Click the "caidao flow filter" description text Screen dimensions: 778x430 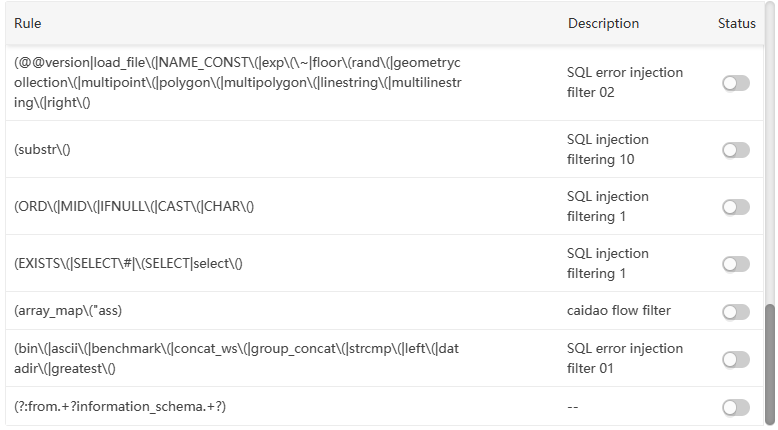pos(619,311)
